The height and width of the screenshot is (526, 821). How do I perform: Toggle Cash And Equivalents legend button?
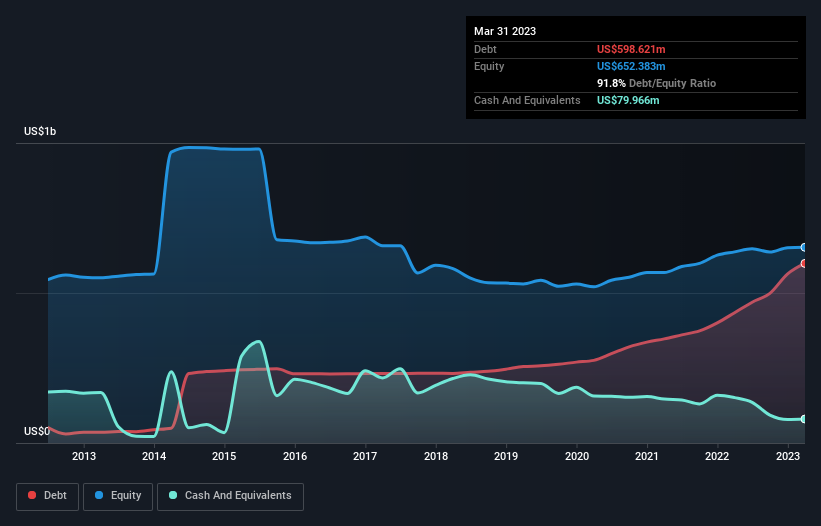pyautogui.click(x=230, y=496)
